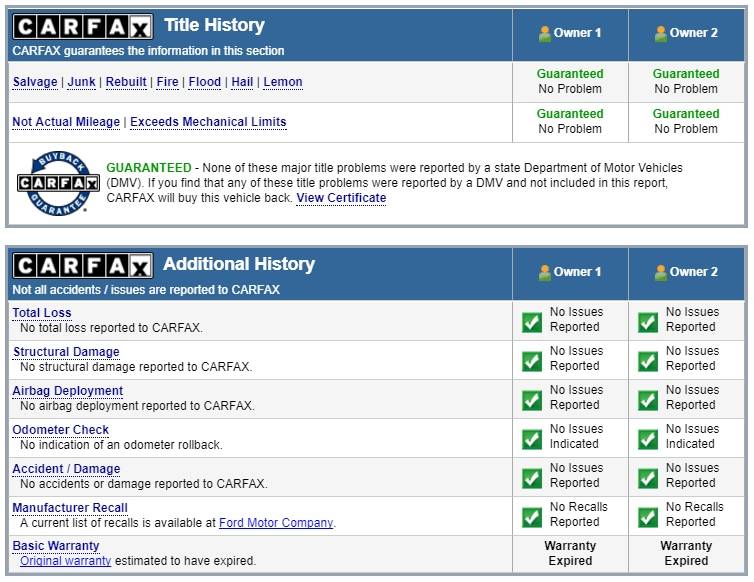Click 'No total loss reported to CARFAX' text
This screenshot has height=582, width=754.
pos(112,328)
